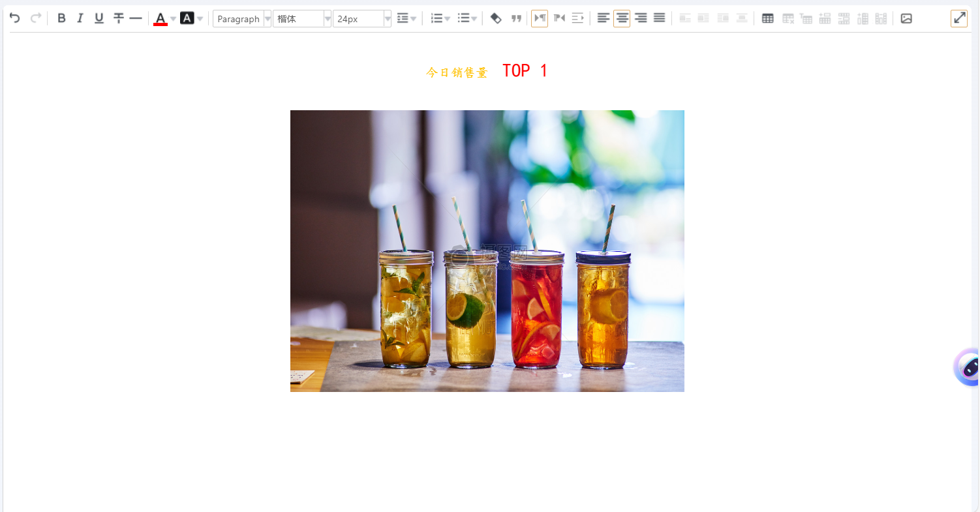The image size is (980, 512).
Task: Expand bullet list style options
Action: 474,19
